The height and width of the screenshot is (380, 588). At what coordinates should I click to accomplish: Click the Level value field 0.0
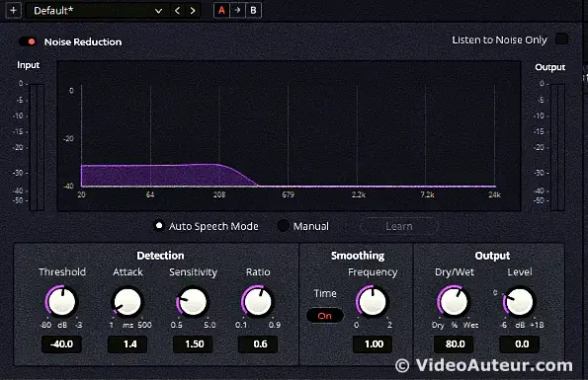520,344
